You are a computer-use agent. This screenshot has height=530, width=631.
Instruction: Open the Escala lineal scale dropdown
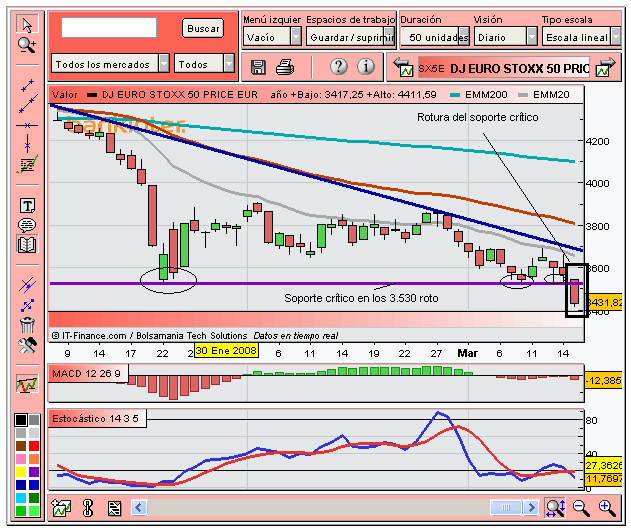[582, 37]
